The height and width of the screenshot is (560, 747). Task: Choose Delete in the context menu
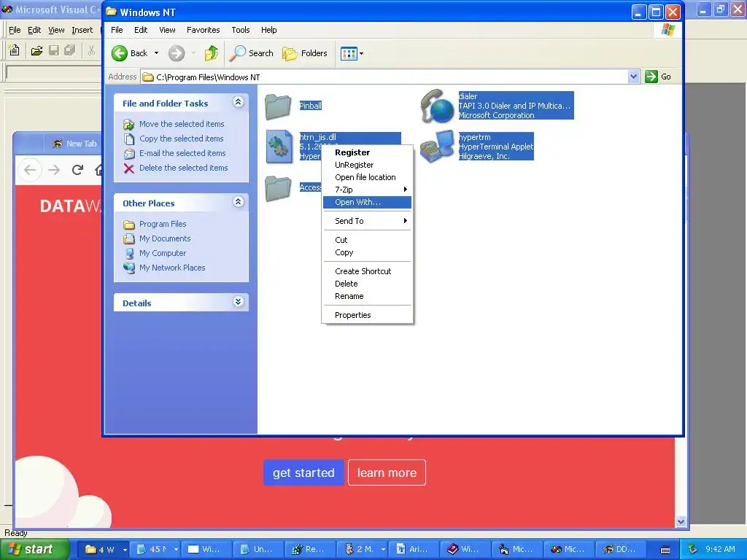pyautogui.click(x=367, y=284)
